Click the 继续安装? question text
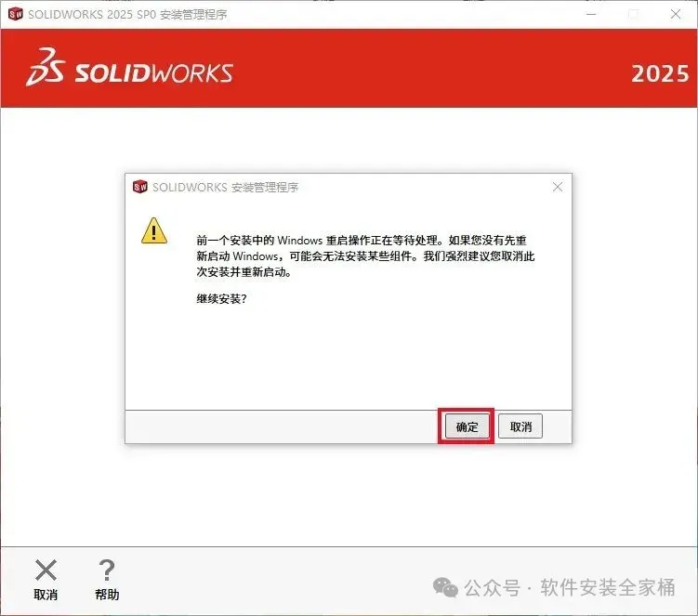This screenshot has height=616, width=698. [x=222, y=298]
